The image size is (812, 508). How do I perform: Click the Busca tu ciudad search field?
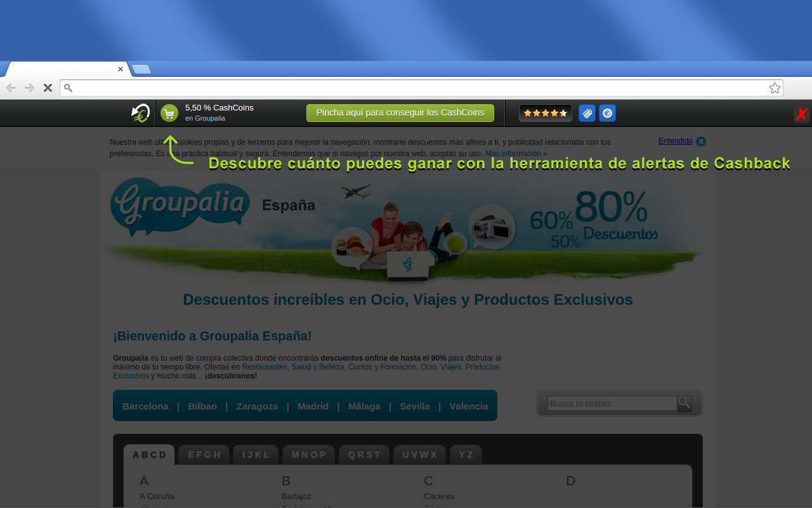(x=612, y=403)
